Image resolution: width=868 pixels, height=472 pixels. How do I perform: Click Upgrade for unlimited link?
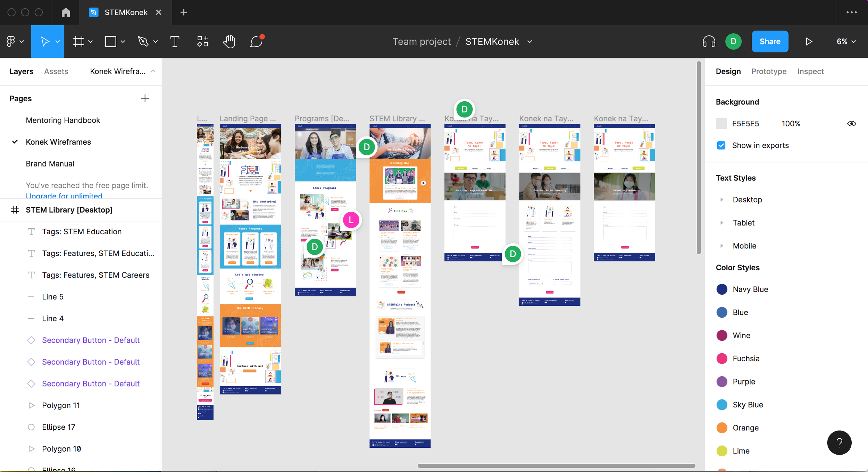click(x=64, y=196)
